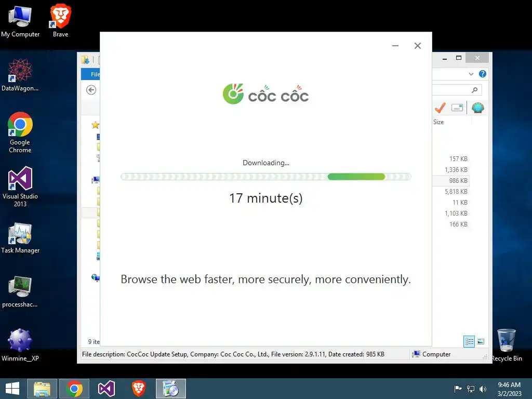Screen dimensions: 532x399
Task: Select the Coc Coc installer taskbar item
Action: click(x=170, y=389)
